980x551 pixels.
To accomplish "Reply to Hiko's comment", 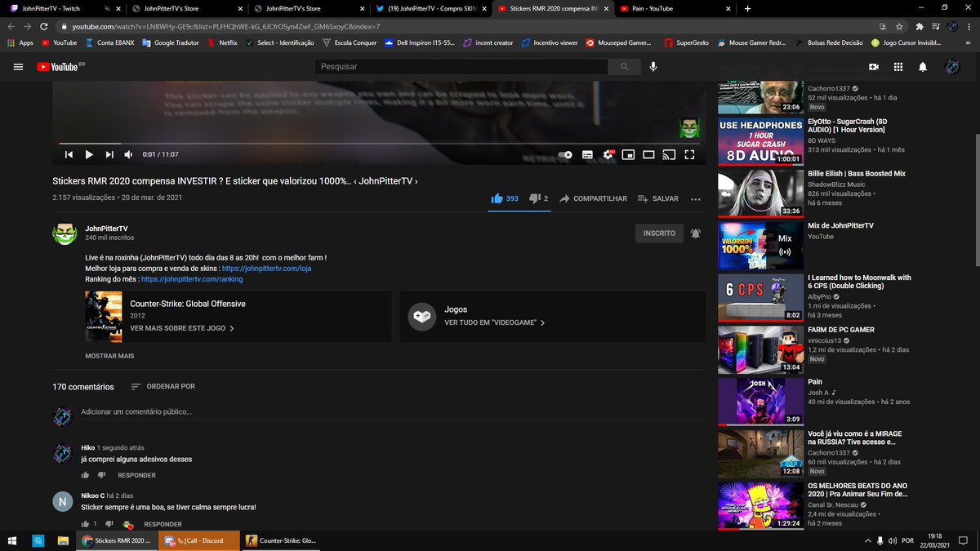I will click(136, 475).
